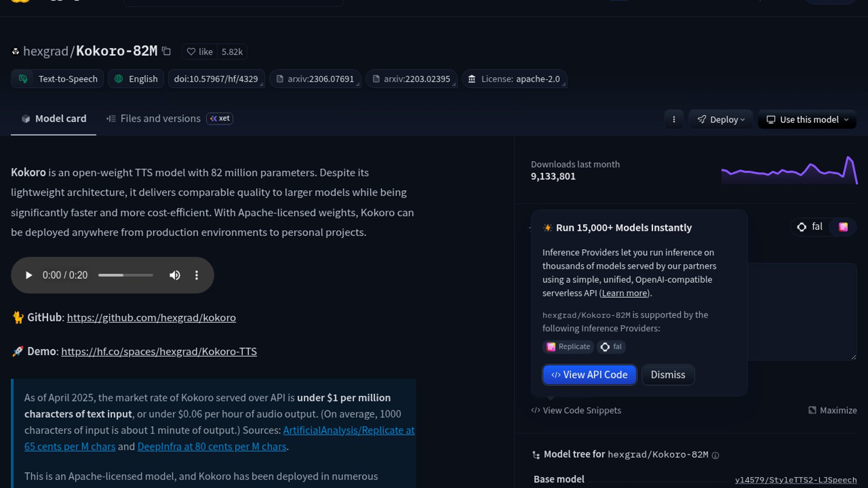Open audio player three-dot options
This screenshot has height=488, width=868.
(196, 275)
